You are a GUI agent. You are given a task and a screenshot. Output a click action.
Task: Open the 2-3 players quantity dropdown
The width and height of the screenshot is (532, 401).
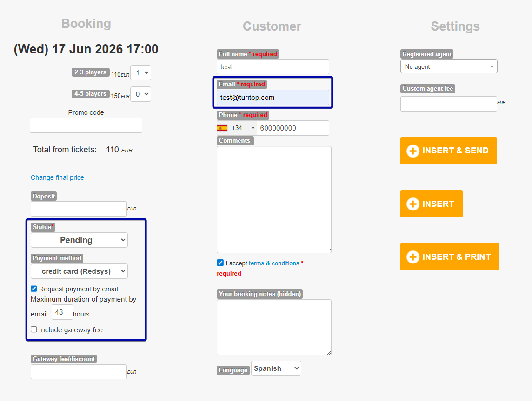pyautogui.click(x=141, y=72)
